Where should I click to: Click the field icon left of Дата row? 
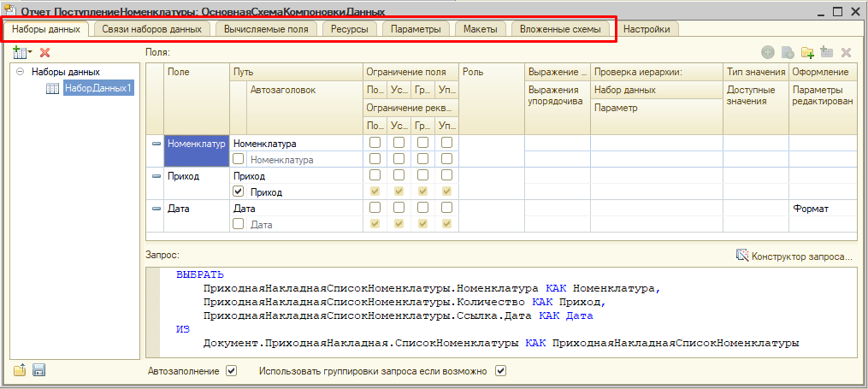tap(156, 209)
